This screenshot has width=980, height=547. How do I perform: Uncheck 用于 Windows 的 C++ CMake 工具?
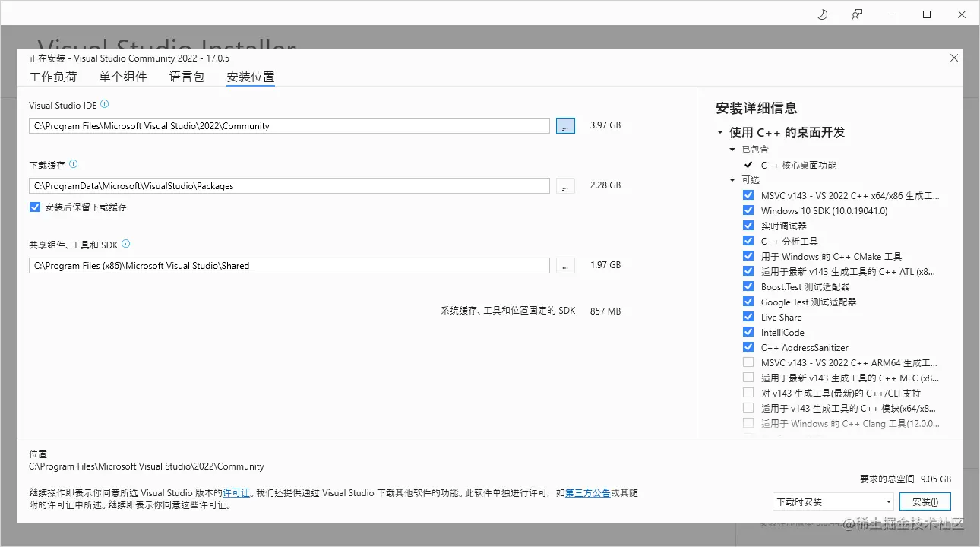point(748,256)
